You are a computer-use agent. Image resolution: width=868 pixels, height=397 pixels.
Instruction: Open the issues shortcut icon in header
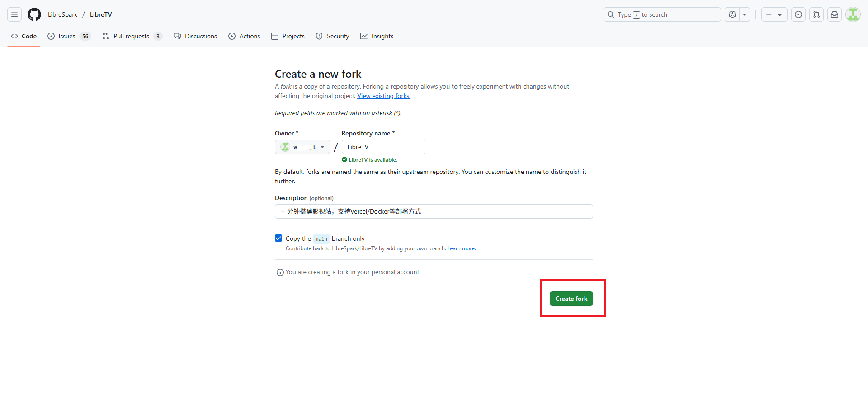click(798, 14)
